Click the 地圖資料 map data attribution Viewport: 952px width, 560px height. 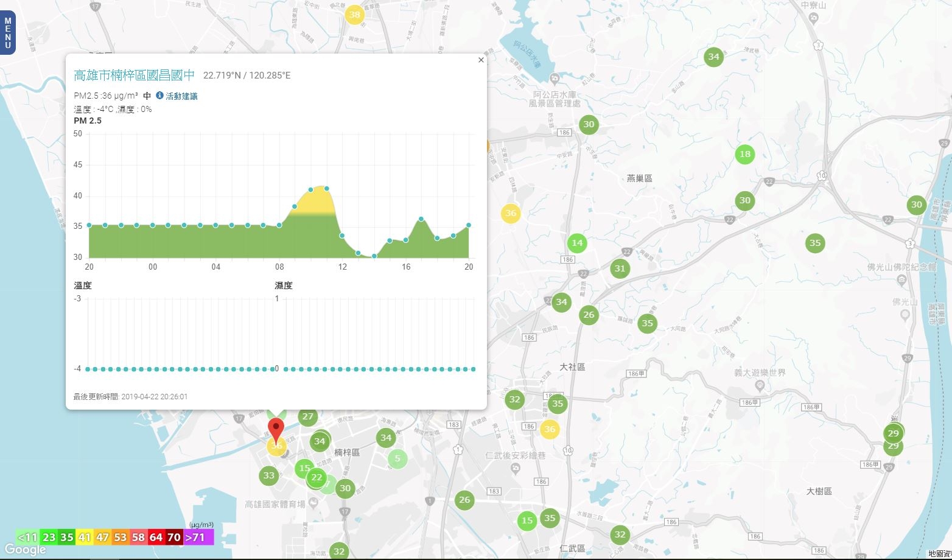(x=939, y=553)
